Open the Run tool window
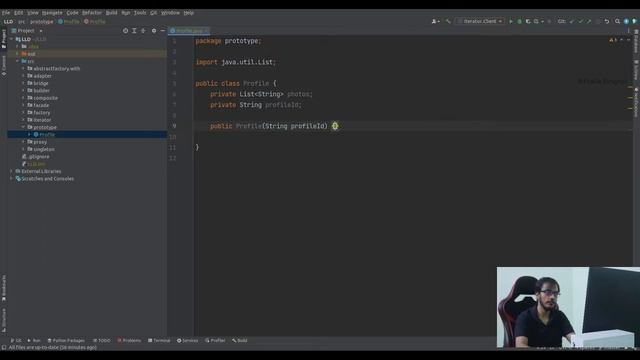 (34, 340)
